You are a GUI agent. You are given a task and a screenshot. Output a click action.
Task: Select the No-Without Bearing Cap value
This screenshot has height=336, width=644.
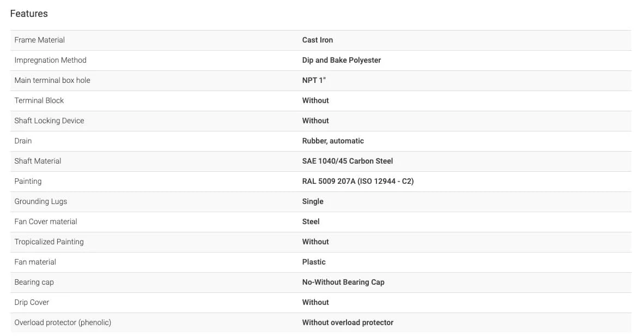[x=343, y=281]
